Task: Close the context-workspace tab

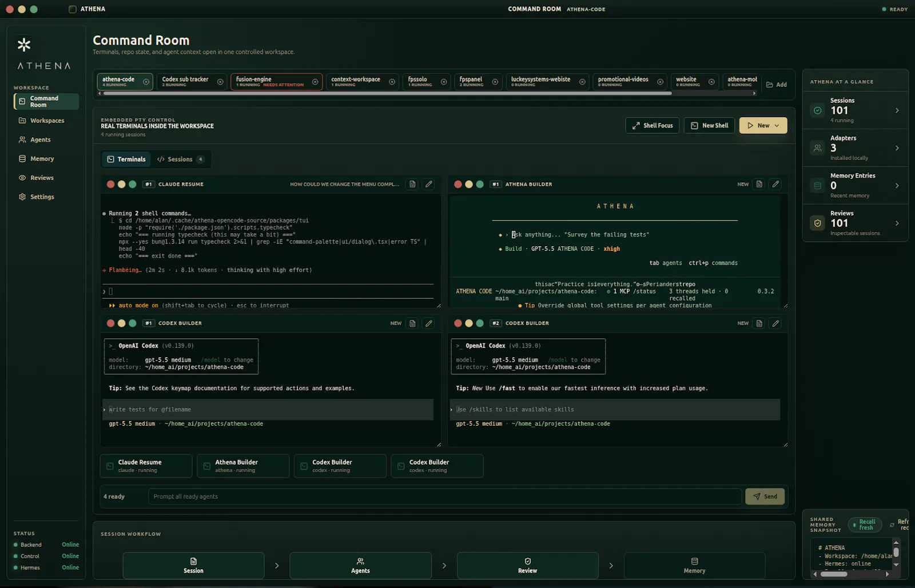Action: (392, 82)
